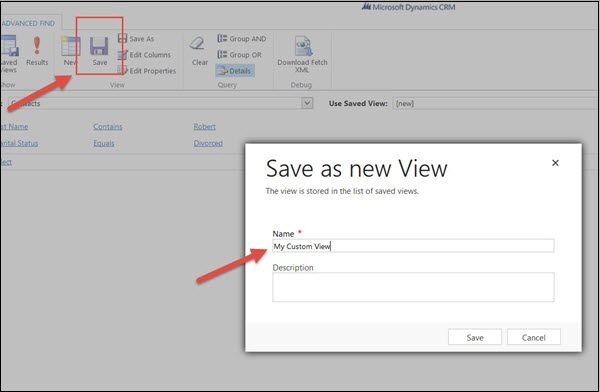
Task: Create a New view from ribbon
Action: tap(70, 51)
